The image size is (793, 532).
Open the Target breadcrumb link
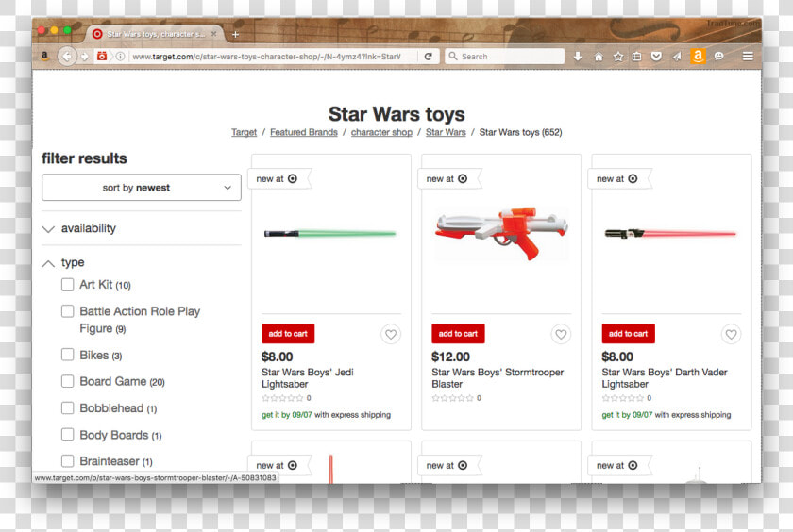(x=244, y=132)
